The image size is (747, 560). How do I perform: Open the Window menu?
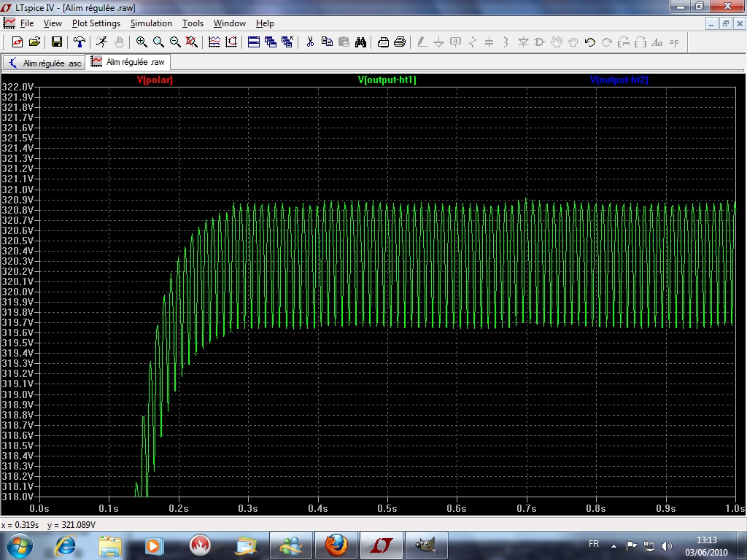click(x=229, y=23)
